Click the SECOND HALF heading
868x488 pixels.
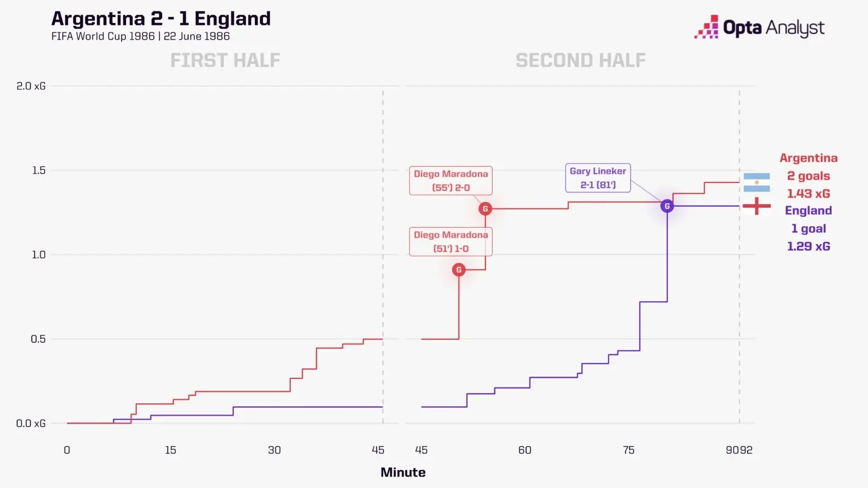(x=580, y=60)
